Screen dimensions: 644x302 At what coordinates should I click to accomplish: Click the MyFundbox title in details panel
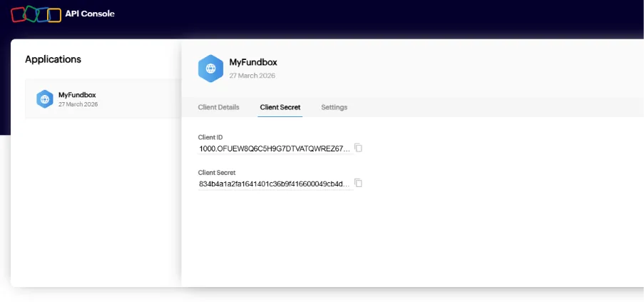point(253,62)
